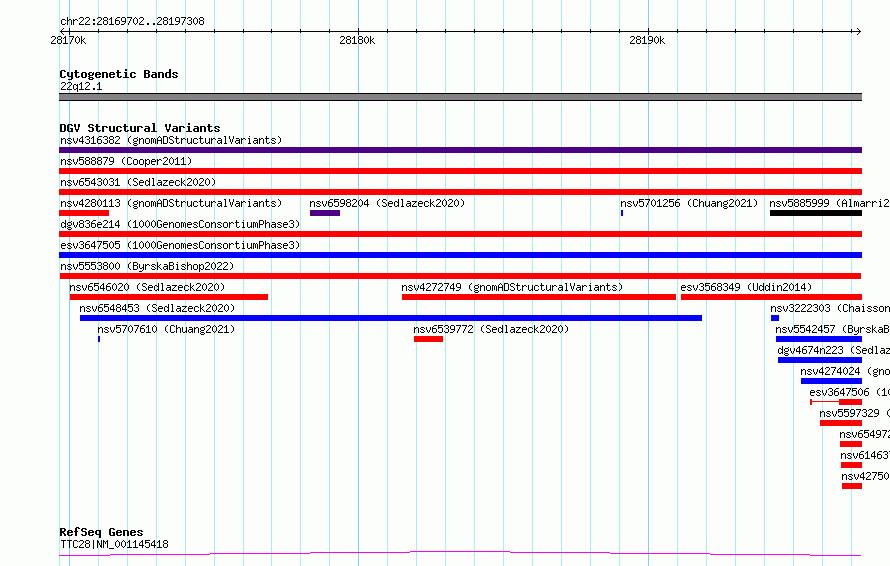Click the nsv4280113 gnomADStructuralVariants label

click(x=171, y=203)
